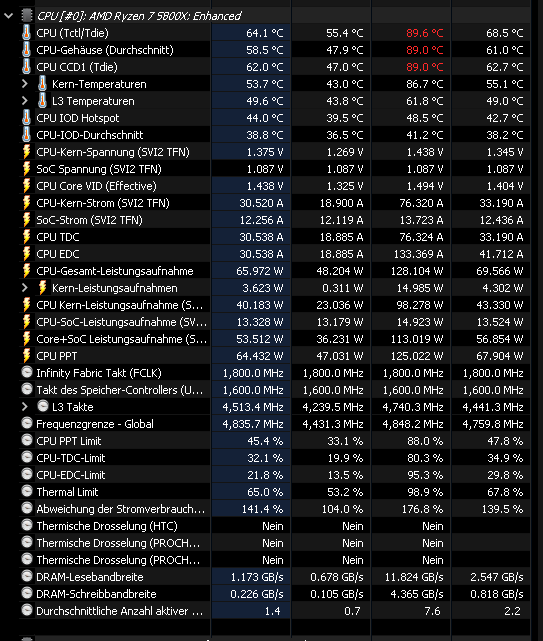The width and height of the screenshot is (543, 641).
Task: Click thermometer icon of Kern-Temperaturen
Action: [42, 84]
